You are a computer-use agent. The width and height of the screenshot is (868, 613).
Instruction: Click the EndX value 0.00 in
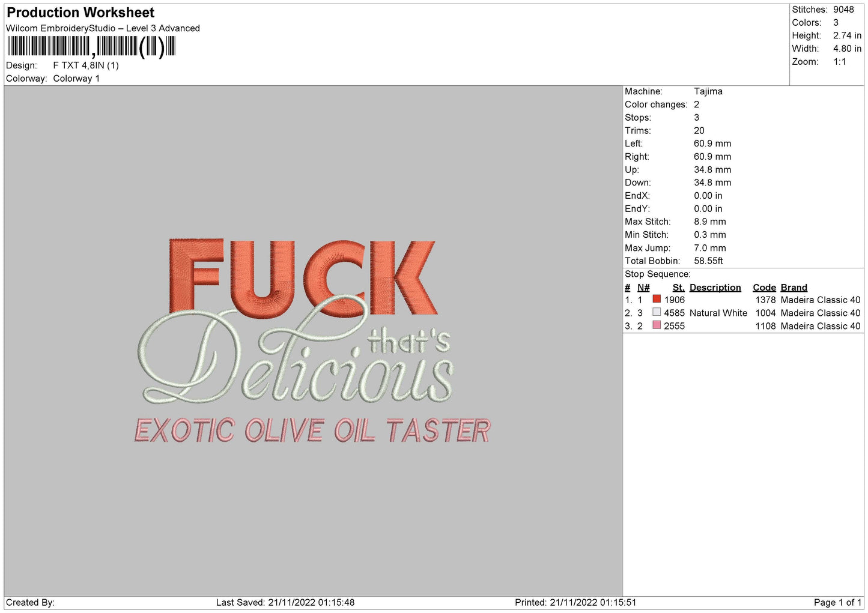(708, 196)
